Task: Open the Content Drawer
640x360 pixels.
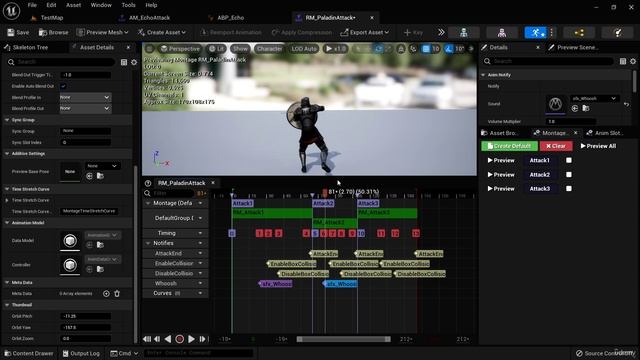Action: click(x=29, y=353)
